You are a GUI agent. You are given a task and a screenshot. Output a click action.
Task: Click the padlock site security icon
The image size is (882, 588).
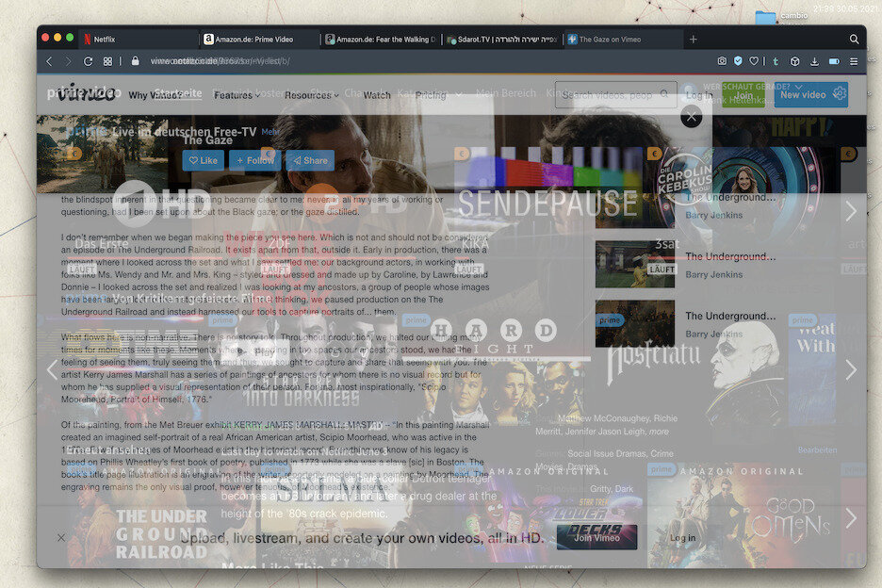[x=135, y=60]
